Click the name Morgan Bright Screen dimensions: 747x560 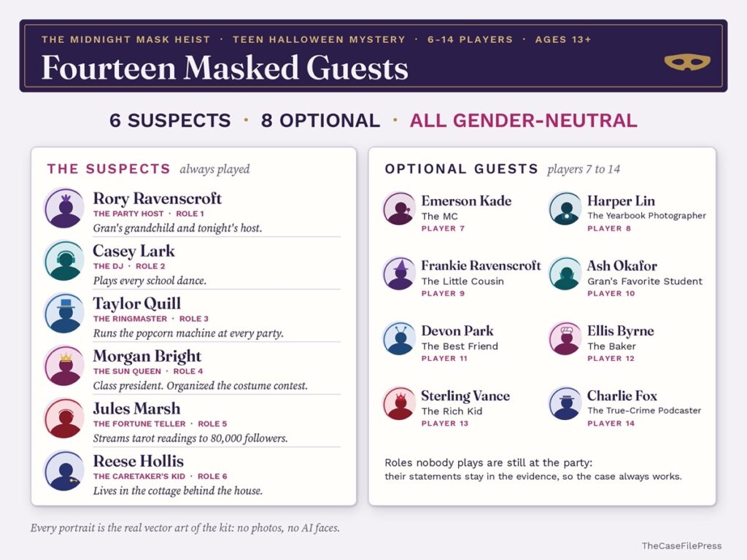point(147,356)
